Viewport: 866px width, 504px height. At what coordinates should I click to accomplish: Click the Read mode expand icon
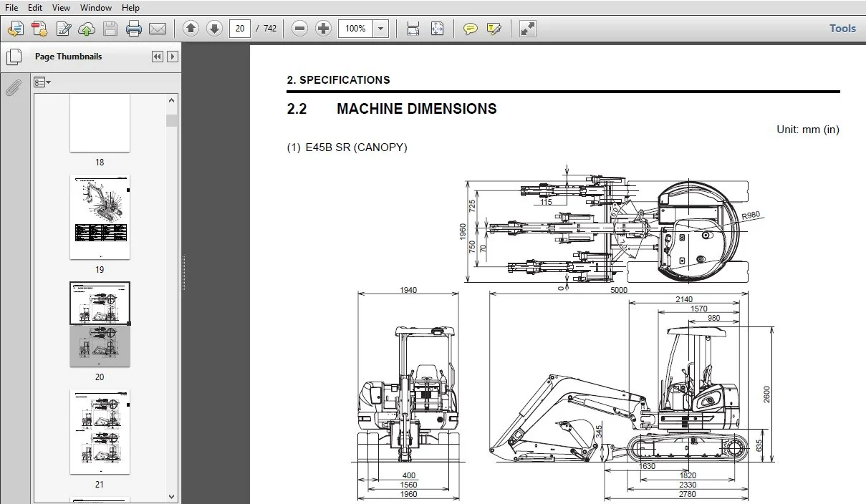(x=527, y=29)
